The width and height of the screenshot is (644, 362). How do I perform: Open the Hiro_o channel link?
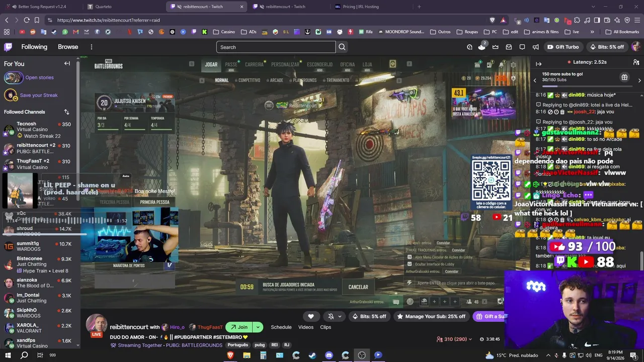pyautogui.click(x=173, y=327)
